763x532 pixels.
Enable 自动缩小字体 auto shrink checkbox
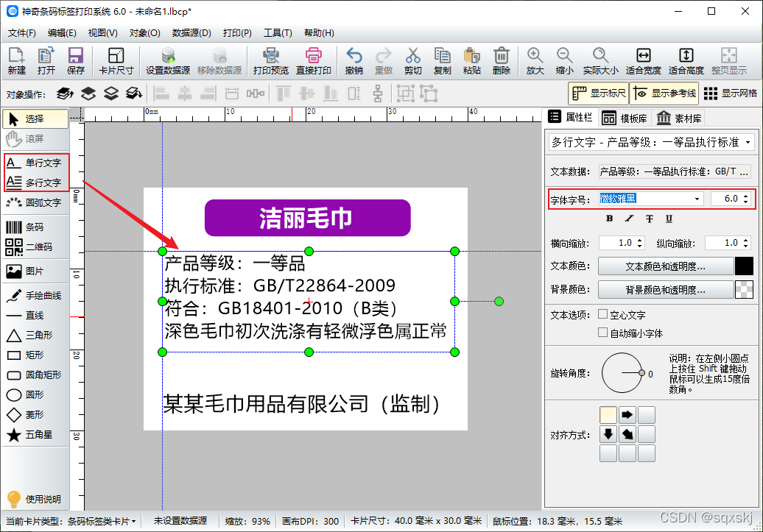click(603, 333)
